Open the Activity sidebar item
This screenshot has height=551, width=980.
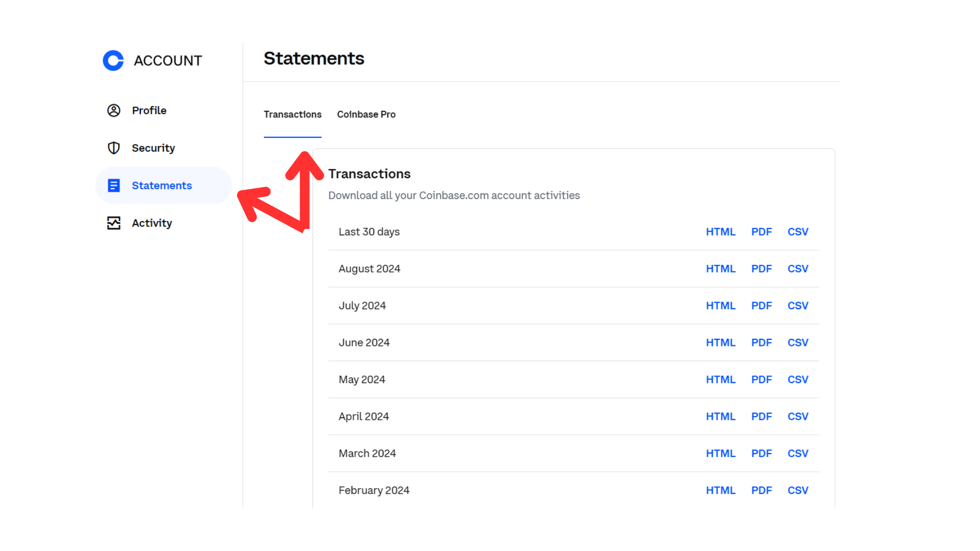(x=152, y=223)
